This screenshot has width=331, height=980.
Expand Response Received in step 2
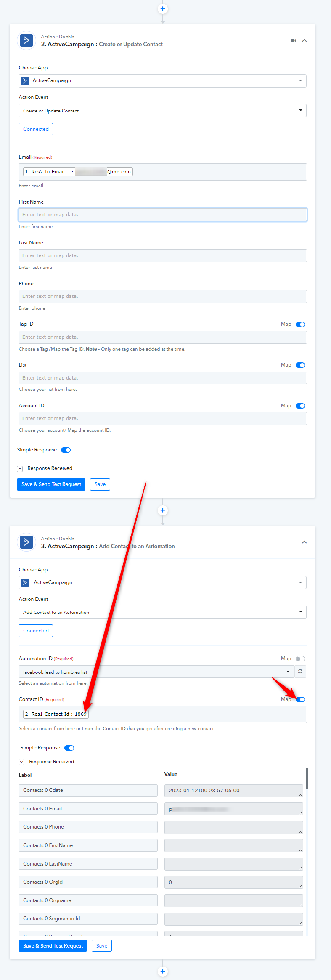tap(20, 469)
